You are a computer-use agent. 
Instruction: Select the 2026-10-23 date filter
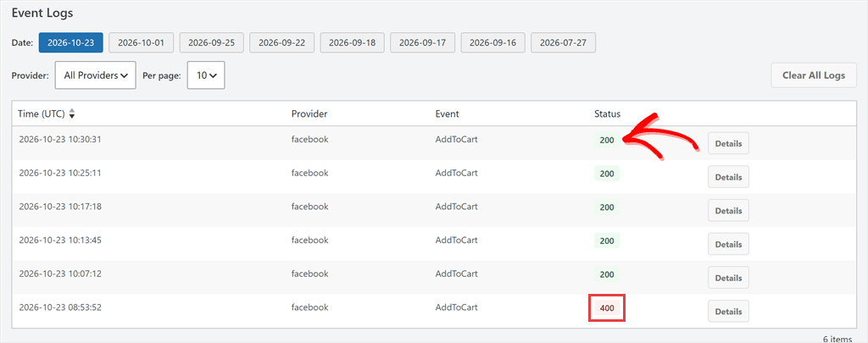pos(71,42)
